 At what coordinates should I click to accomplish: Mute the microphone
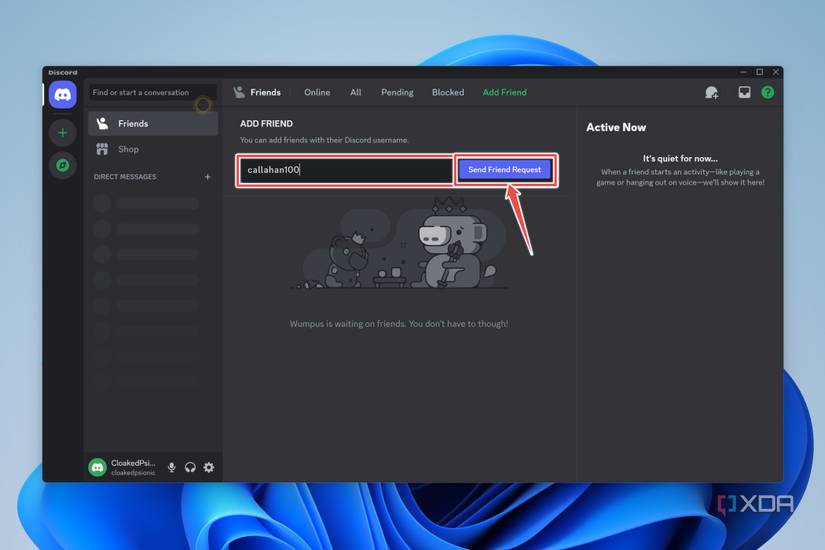pyautogui.click(x=172, y=467)
